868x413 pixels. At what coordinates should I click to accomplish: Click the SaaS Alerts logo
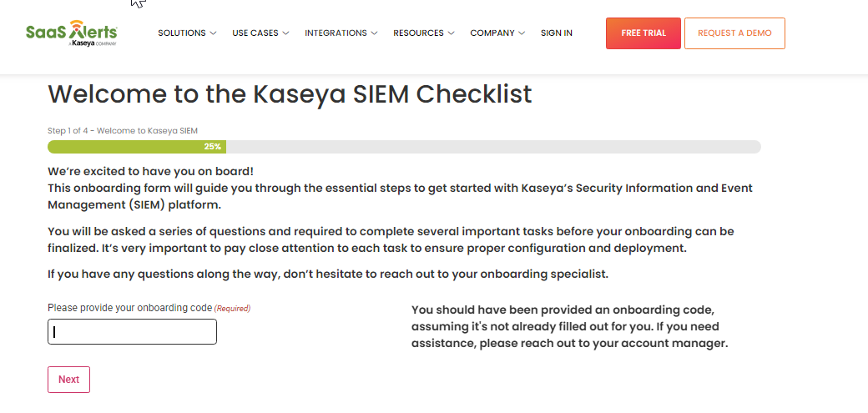pos(72,33)
